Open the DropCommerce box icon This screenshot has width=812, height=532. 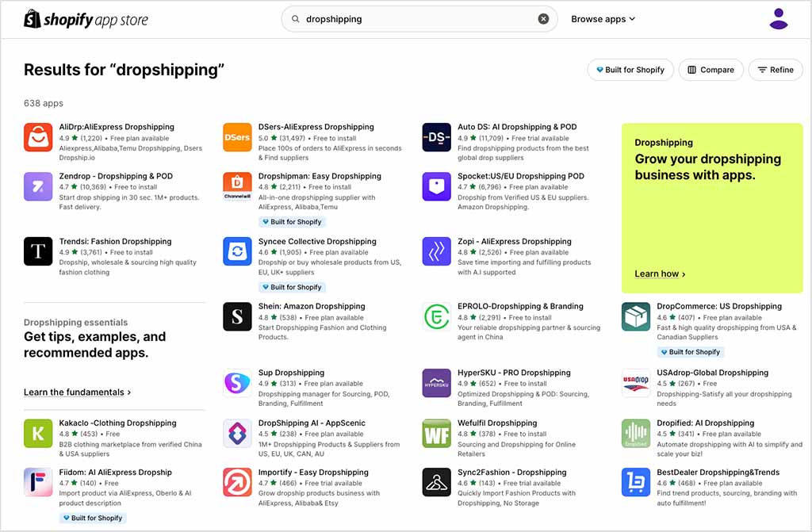click(635, 316)
